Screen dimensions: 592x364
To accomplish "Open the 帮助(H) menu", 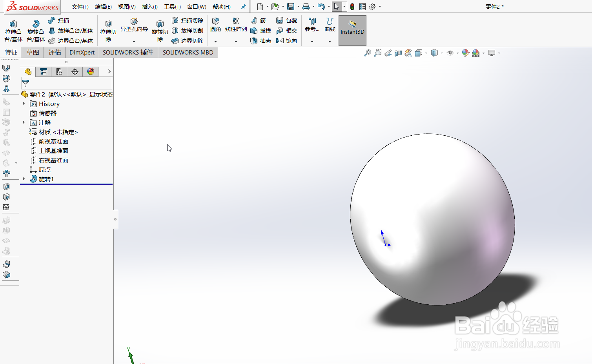I will pos(222,7).
